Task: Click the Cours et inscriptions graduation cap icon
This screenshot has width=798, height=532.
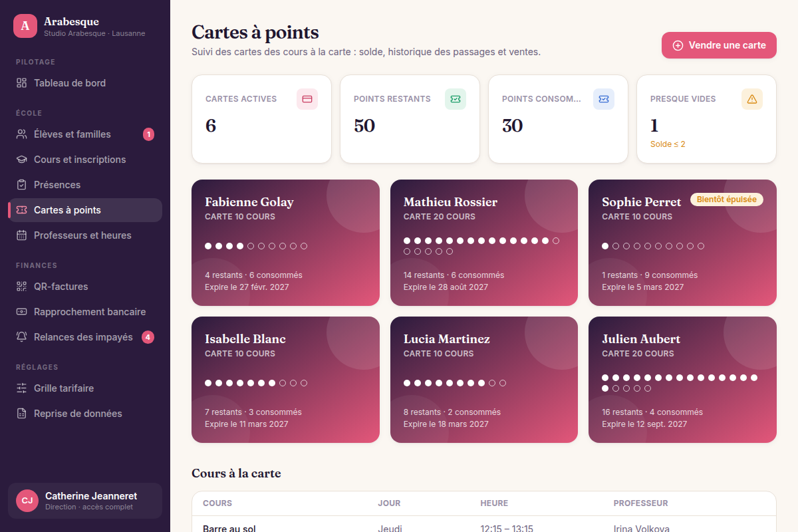Action: (x=21, y=160)
